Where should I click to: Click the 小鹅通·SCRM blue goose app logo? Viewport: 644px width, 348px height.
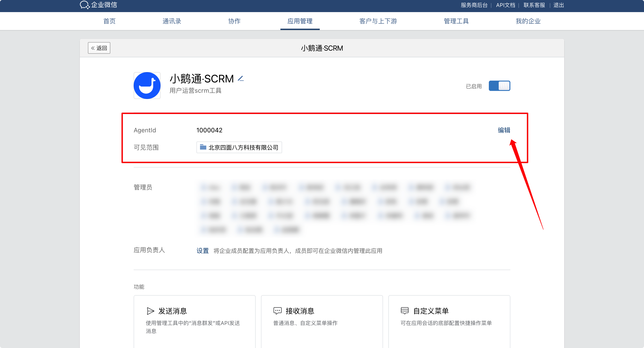pyautogui.click(x=147, y=86)
